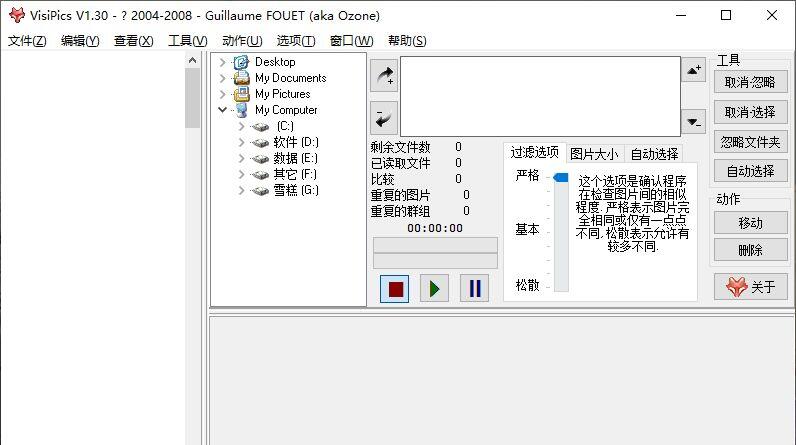Click the 重复的图片 label
Screen dimensions: 796x445
(401, 195)
